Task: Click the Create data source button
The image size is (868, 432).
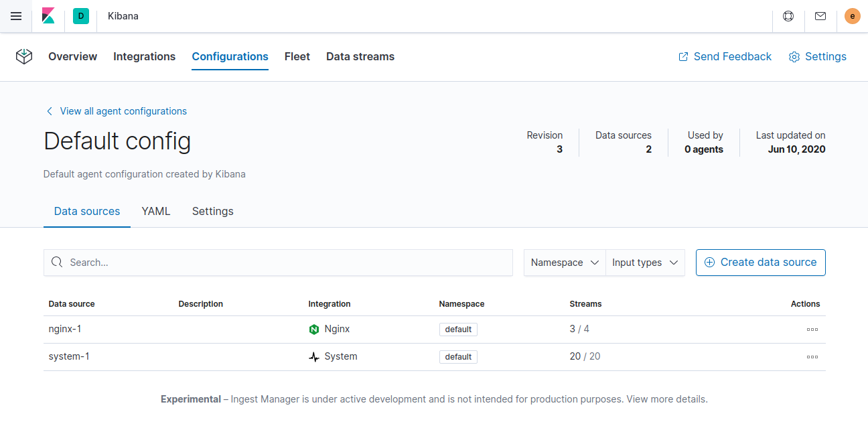Action: [760, 263]
